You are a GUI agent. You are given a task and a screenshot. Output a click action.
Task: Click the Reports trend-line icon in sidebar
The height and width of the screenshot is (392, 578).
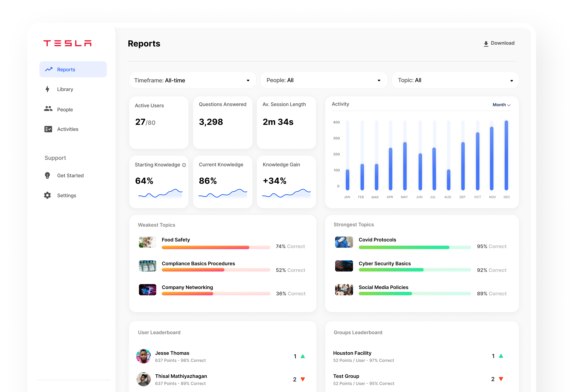click(48, 69)
